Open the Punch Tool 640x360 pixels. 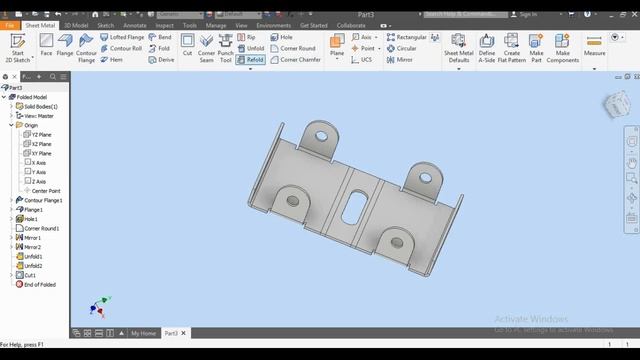click(225, 48)
